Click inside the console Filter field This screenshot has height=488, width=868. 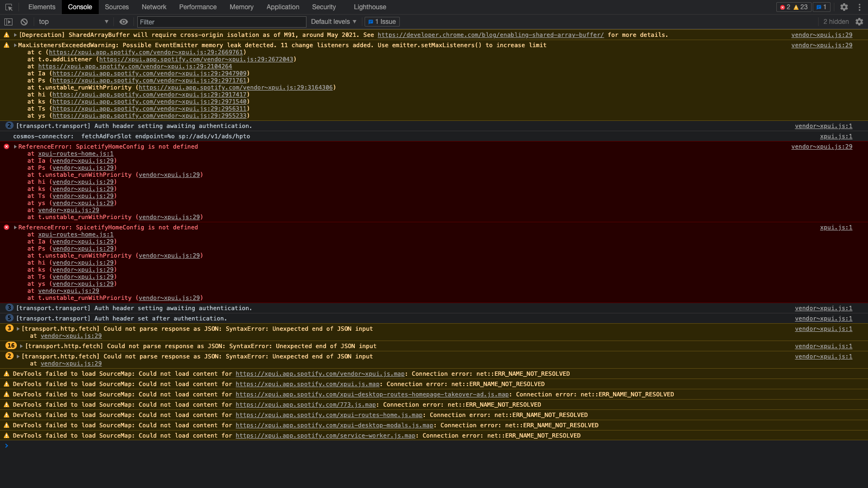217,21
